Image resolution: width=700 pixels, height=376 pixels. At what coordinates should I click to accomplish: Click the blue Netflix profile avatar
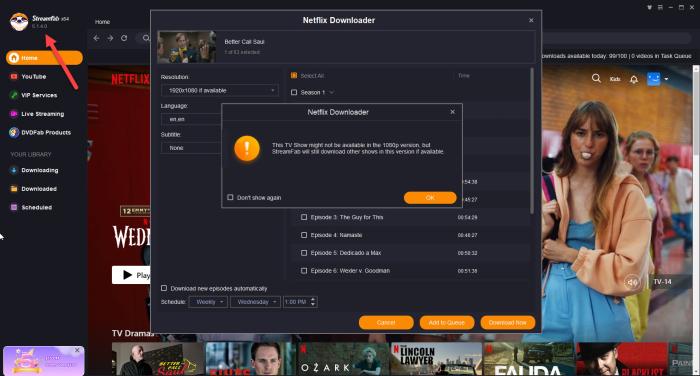click(654, 79)
